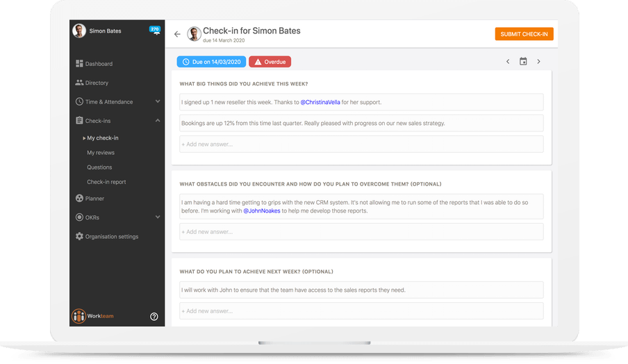Select My check-in submenu item
Screen dimensions: 628x364
[x=103, y=138]
